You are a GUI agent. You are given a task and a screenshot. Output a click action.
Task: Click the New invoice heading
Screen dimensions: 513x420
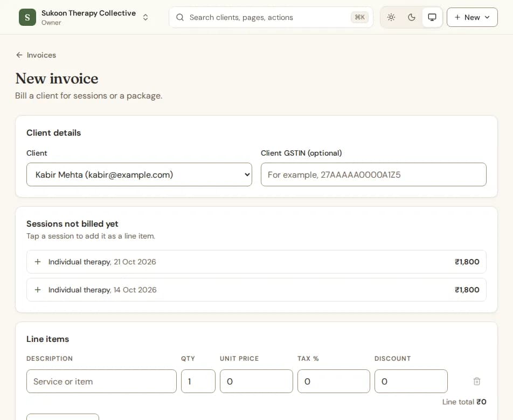click(57, 79)
